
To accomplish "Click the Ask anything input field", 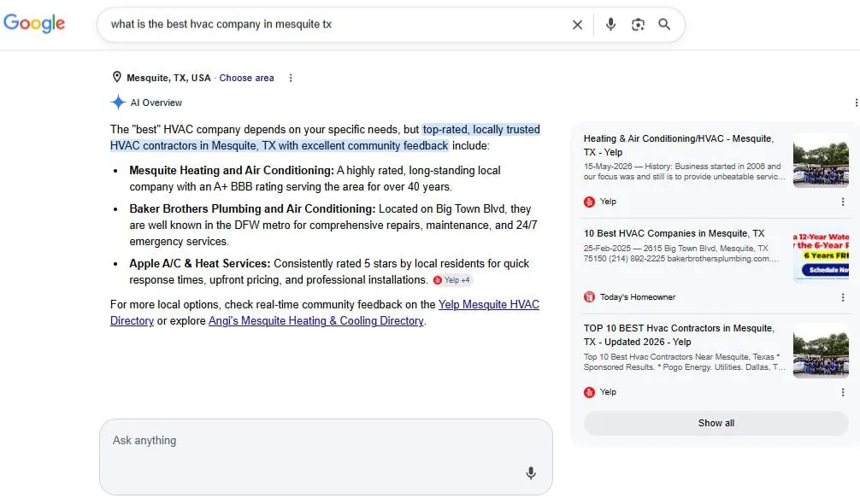I will coord(326,457).
